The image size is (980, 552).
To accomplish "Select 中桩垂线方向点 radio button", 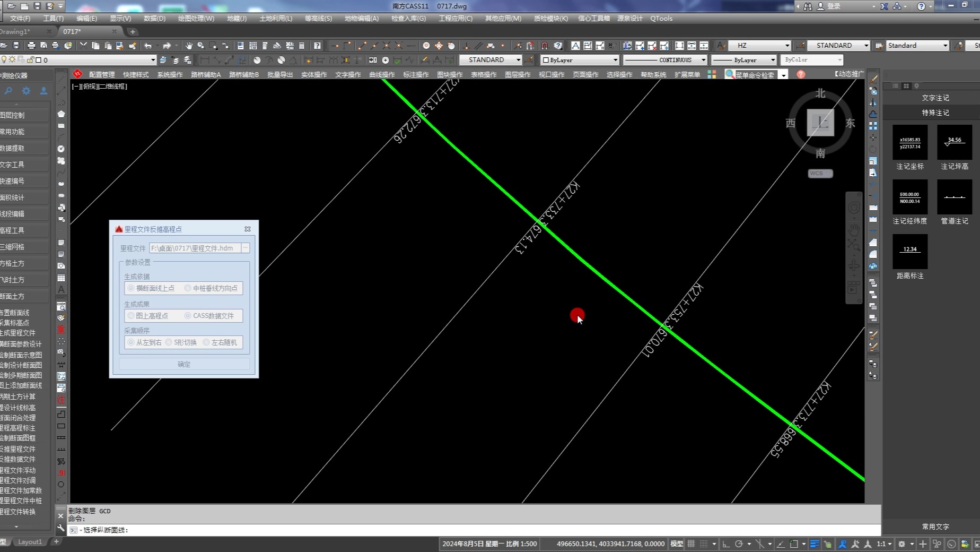I will click(188, 288).
